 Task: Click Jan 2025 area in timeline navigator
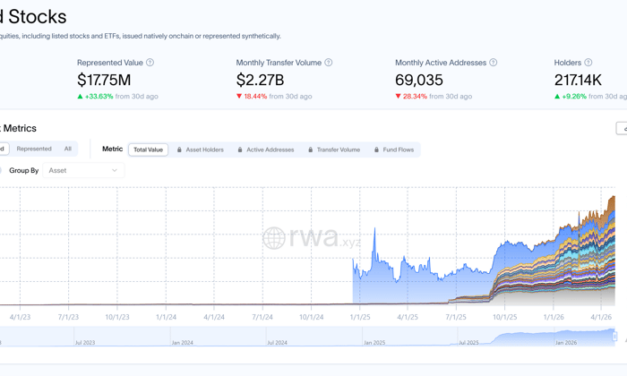point(374,342)
